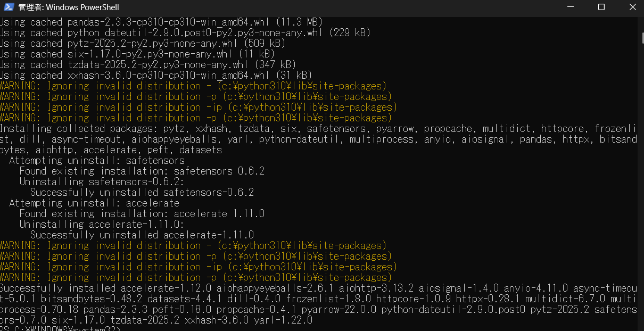Click the 'Using cached six-1.17.0' line
Viewport: 644px width, 331px height.
pyautogui.click(x=137, y=54)
